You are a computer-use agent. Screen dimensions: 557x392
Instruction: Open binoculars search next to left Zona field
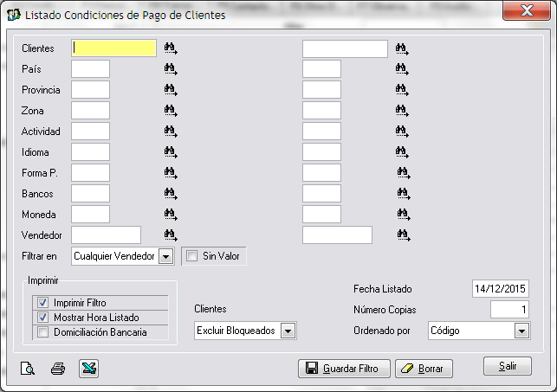pos(171,111)
